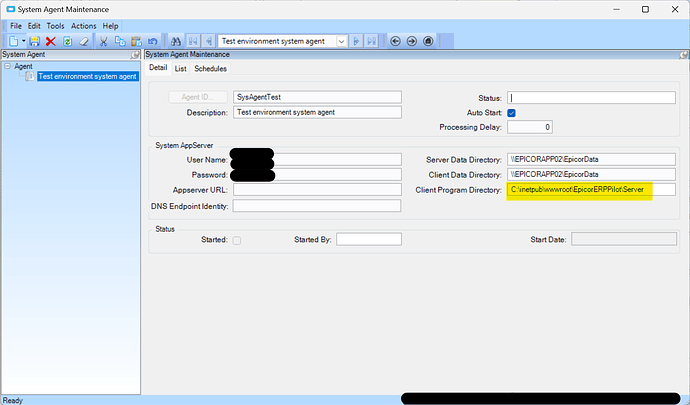Save the record with the floppy disk icon
690x405 pixels.
coord(34,41)
